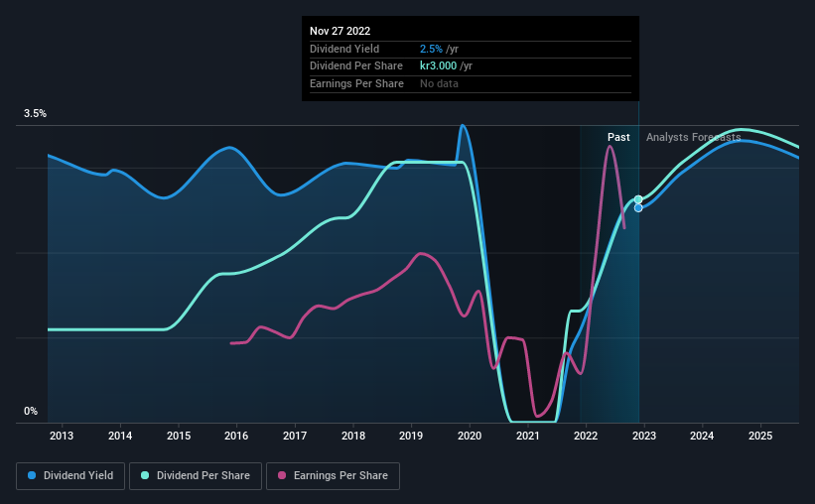The image size is (815, 504).
Task: Toggle the Dividend Per Share legend button
Action: coord(196,476)
